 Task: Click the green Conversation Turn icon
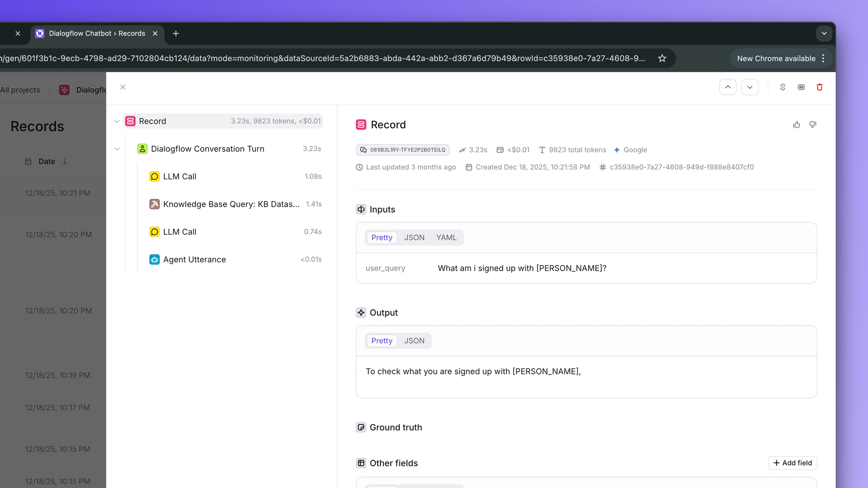(142, 149)
